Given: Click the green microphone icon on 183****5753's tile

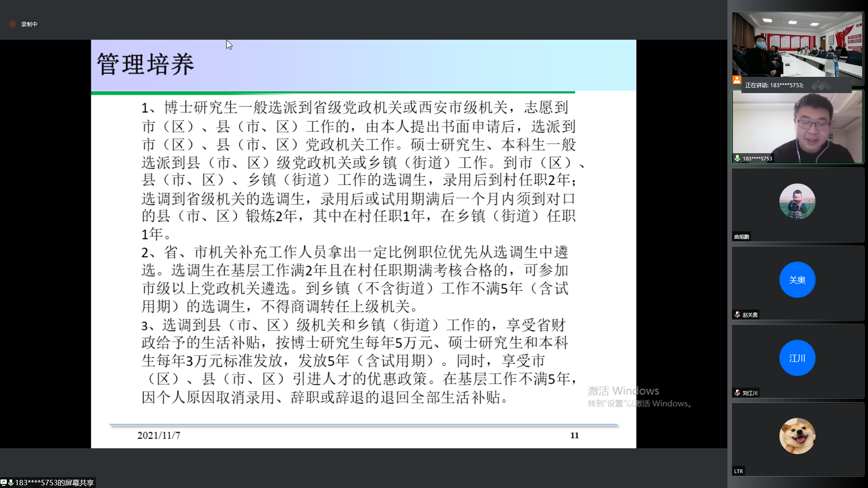Looking at the screenshot, I should tap(737, 158).
